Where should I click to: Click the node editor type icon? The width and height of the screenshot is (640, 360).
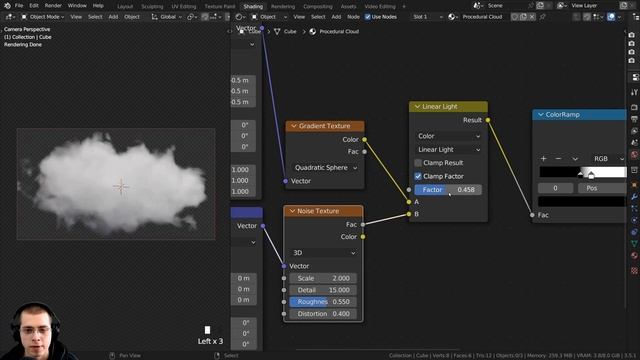[240, 17]
